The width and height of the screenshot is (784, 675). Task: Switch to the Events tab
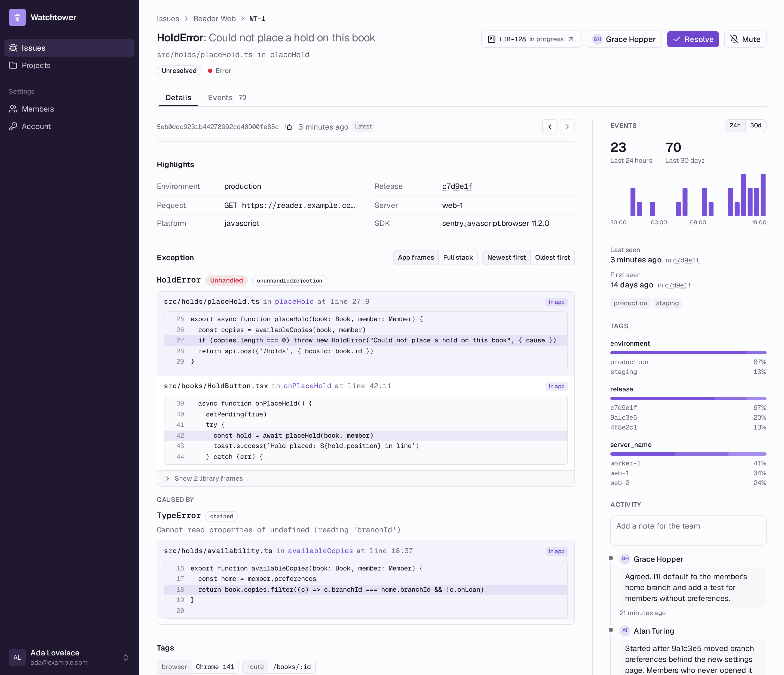[x=227, y=98]
